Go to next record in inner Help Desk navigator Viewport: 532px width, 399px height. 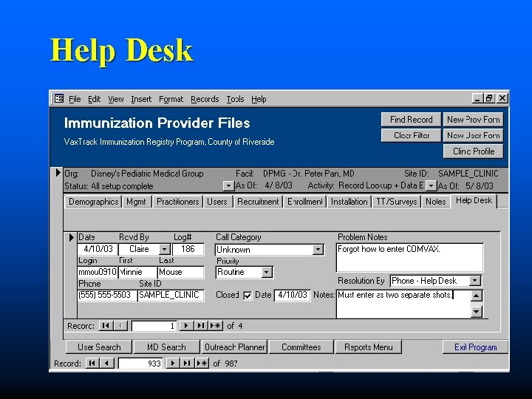coord(186,326)
